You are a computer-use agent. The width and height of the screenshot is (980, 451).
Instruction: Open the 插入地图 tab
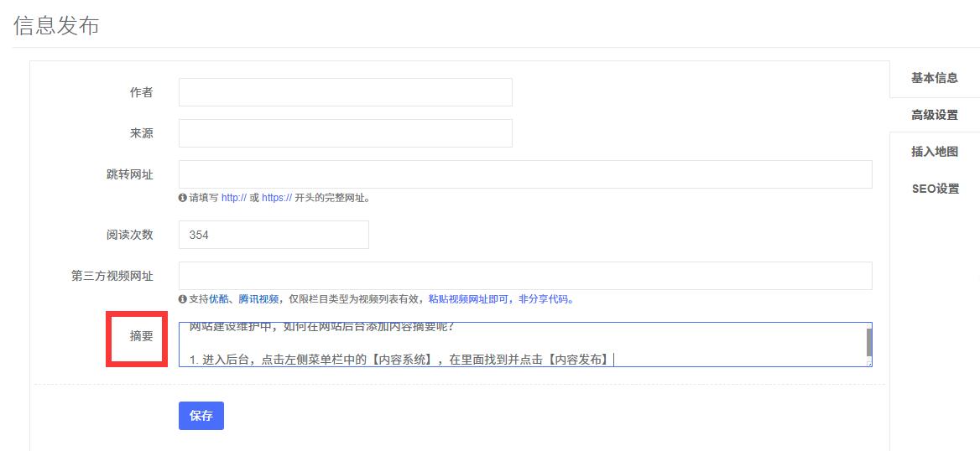(x=934, y=152)
